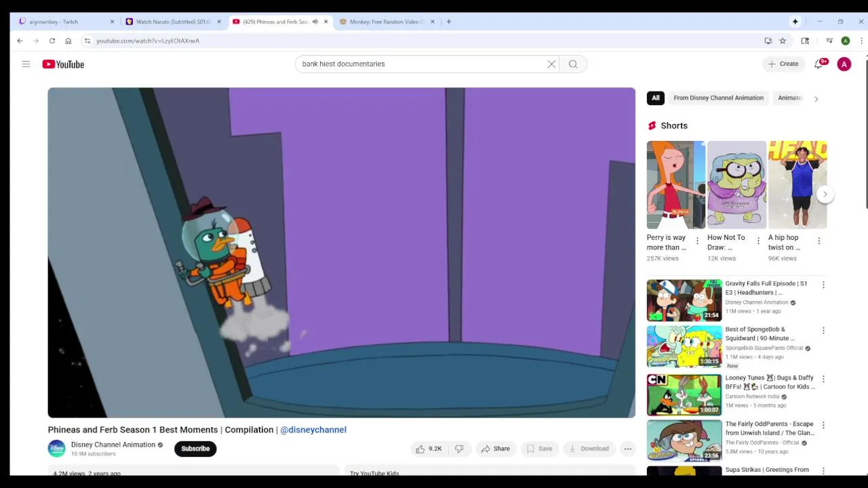Image resolution: width=868 pixels, height=488 pixels.
Task: Subscribe to Disney Channel Animation
Action: [195, 449]
